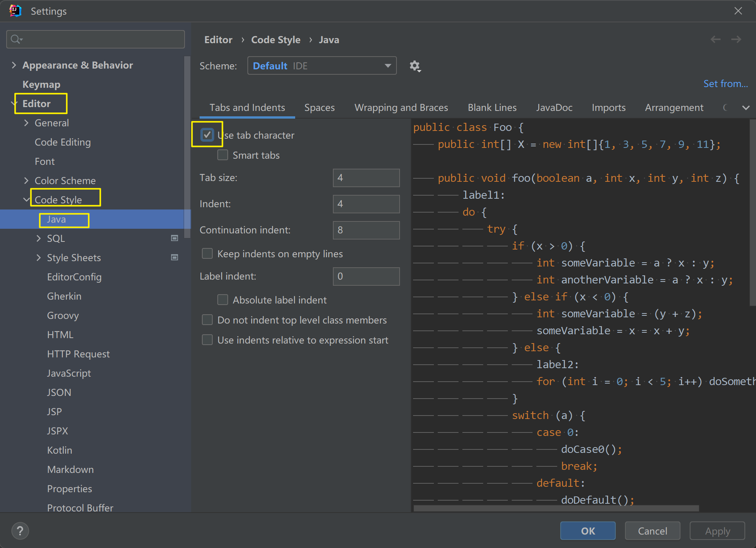Open the Scheme dropdown
The height and width of the screenshot is (548, 756).
point(322,66)
